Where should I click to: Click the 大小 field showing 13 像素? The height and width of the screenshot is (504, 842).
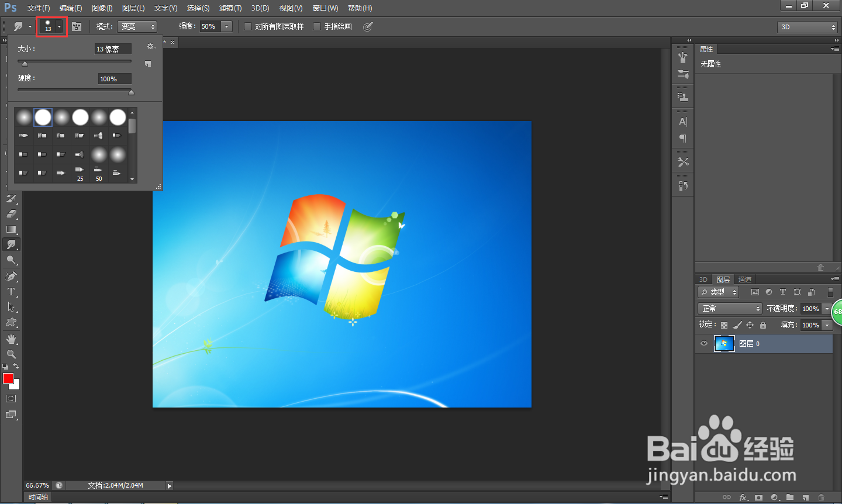coord(113,49)
